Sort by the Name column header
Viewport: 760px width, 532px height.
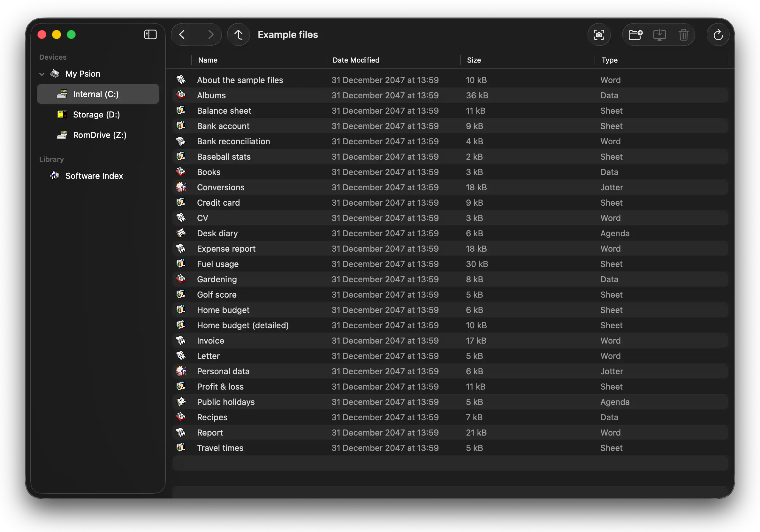pos(208,60)
